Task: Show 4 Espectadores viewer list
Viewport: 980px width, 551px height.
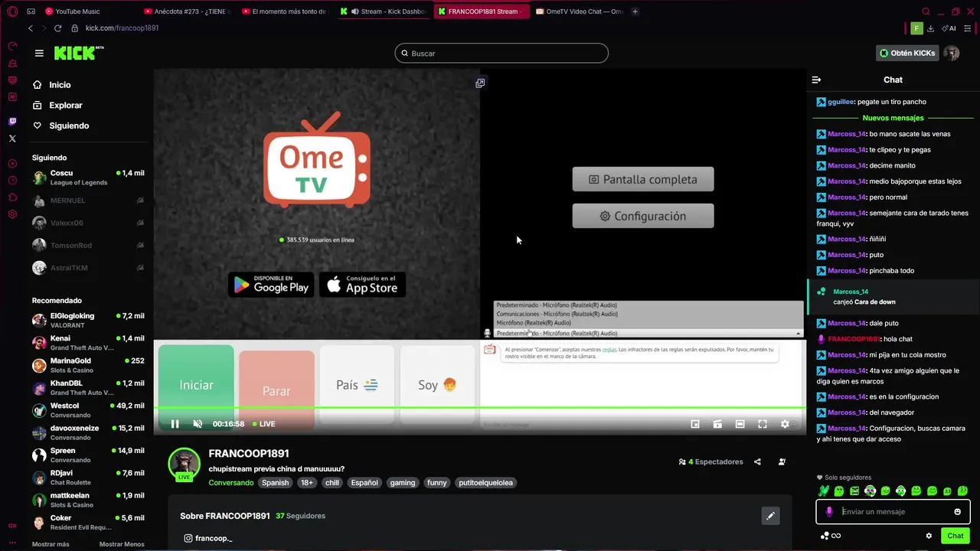Action: [710, 461]
